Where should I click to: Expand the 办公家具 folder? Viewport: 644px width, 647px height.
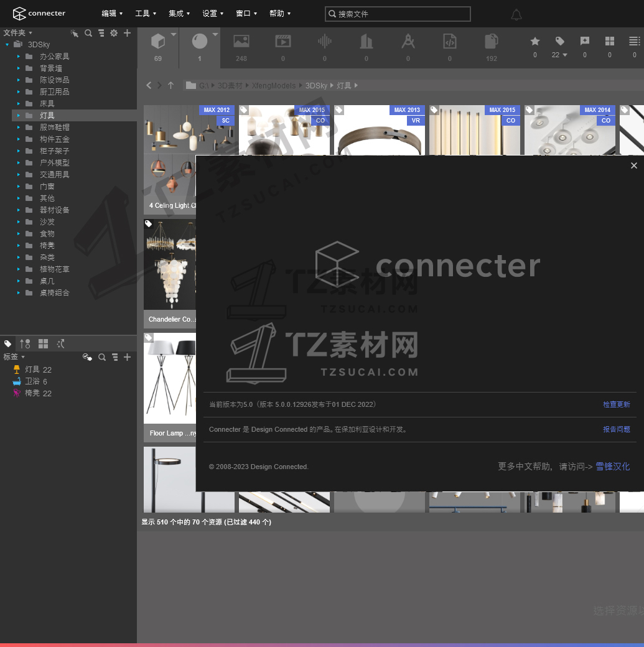pyautogui.click(x=19, y=57)
